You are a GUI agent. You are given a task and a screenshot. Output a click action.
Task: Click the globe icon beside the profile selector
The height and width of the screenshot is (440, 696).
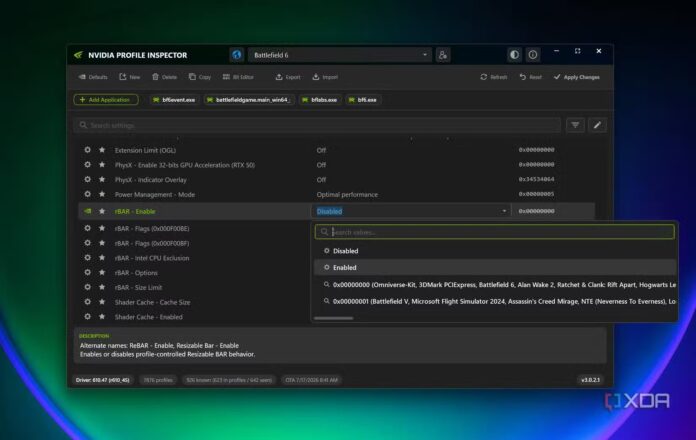click(x=237, y=55)
